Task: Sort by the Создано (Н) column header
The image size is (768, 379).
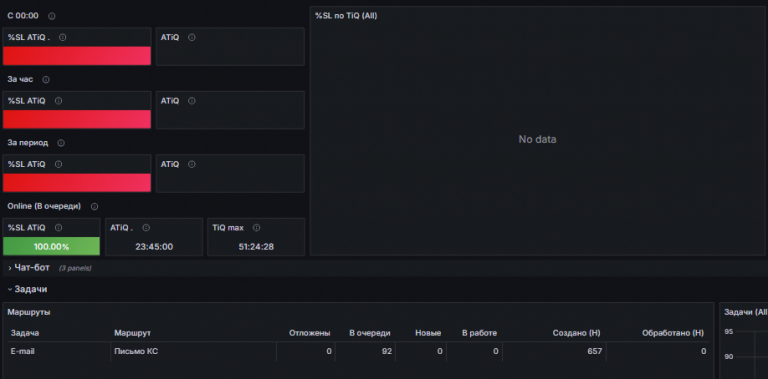Action: tap(576, 333)
